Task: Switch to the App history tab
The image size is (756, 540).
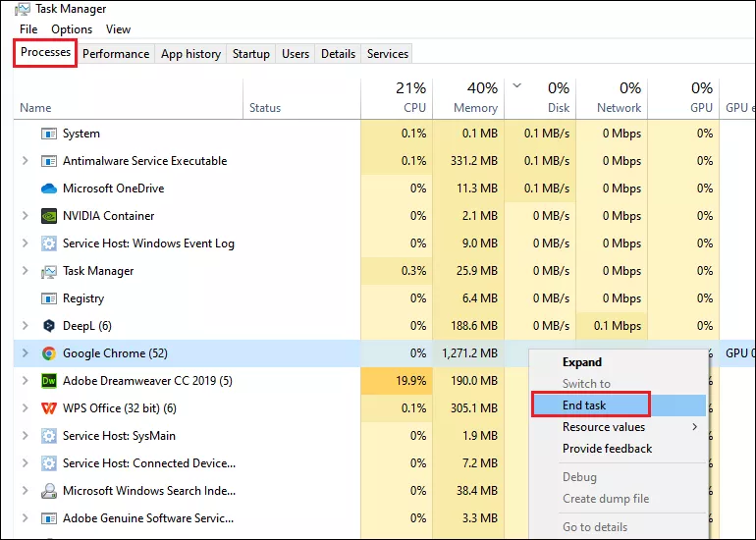Action: point(190,54)
